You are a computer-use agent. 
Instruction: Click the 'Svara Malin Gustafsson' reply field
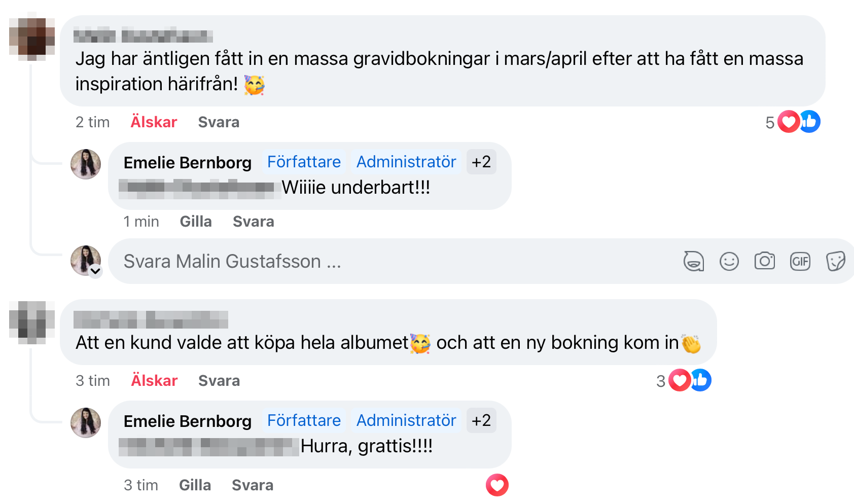click(355, 262)
